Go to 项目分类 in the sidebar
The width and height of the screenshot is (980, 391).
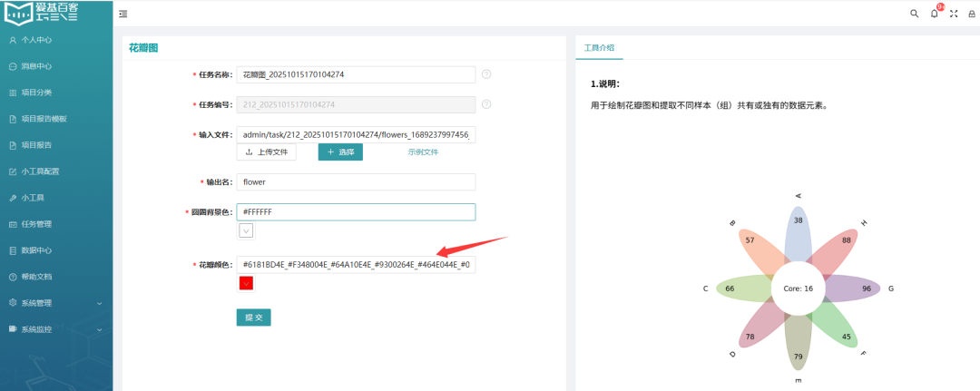36,93
